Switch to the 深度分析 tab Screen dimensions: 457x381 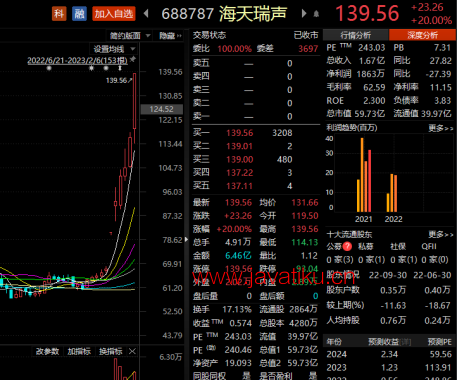pyautogui.click(x=422, y=35)
